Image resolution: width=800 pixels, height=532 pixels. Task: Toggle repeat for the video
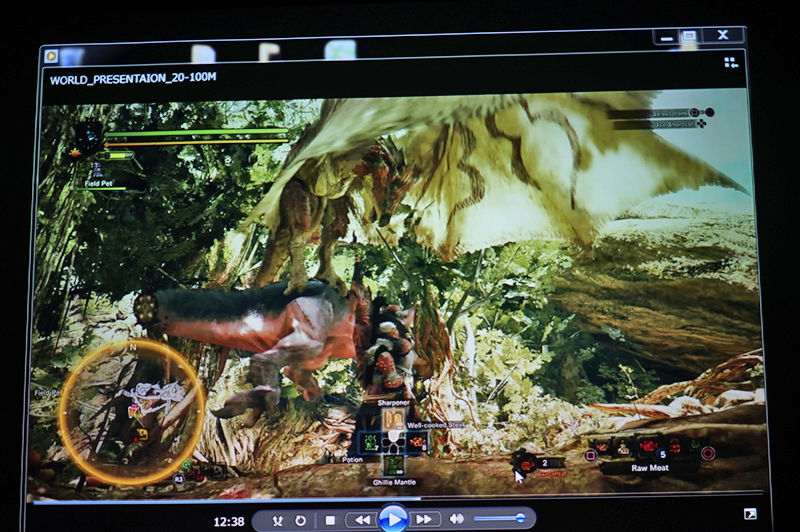pyautogui.click(x=300, y=520)
